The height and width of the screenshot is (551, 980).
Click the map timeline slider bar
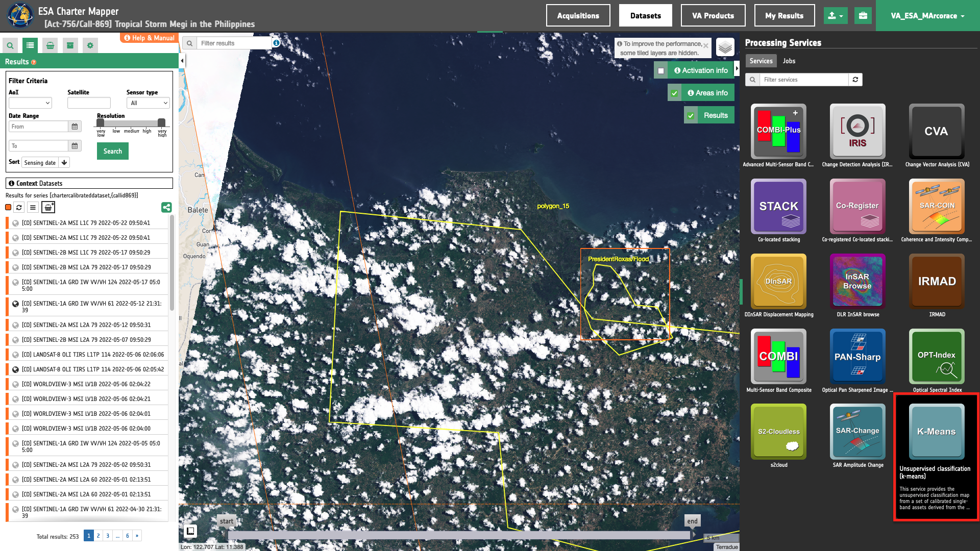(459, 535)
